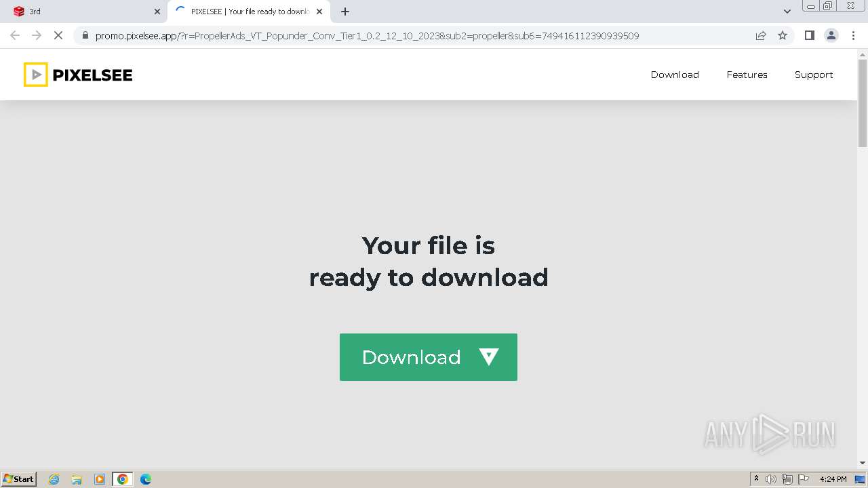
Task: Open the Chrome profile menu
Action: point(831,35)
